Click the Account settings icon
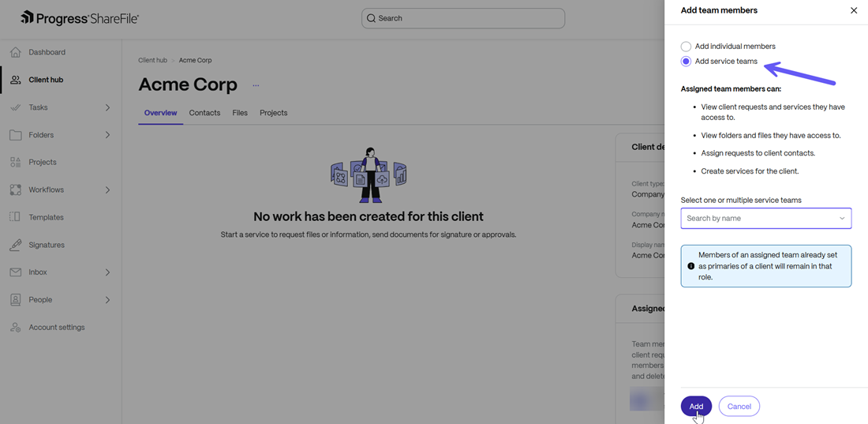This screenshot has height=424, width=868. tap(15, 327)
